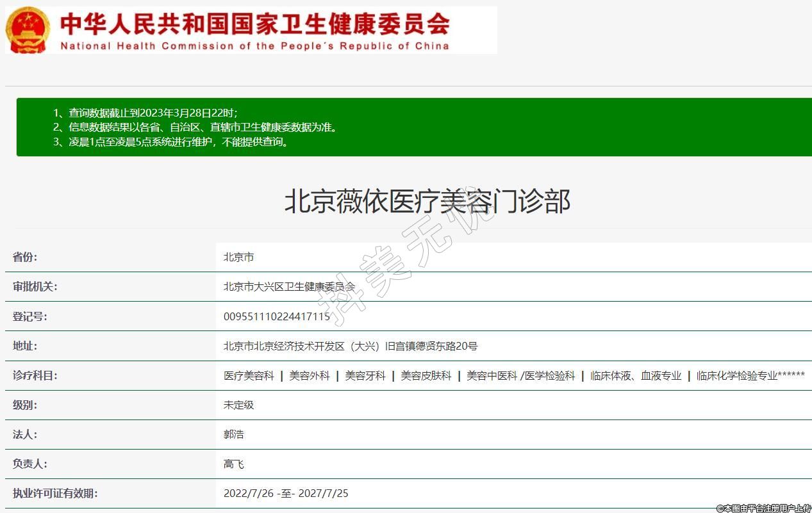Screen dimensions: 812x513
Task: Select license validity period 2022/7/26 to 2027/7/25
Action: [286, 493]
